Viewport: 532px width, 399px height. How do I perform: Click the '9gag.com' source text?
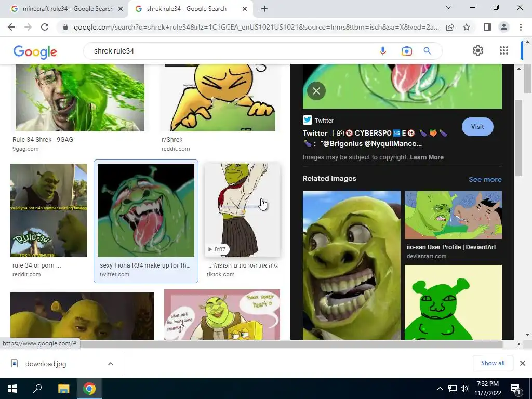(25, 149)
